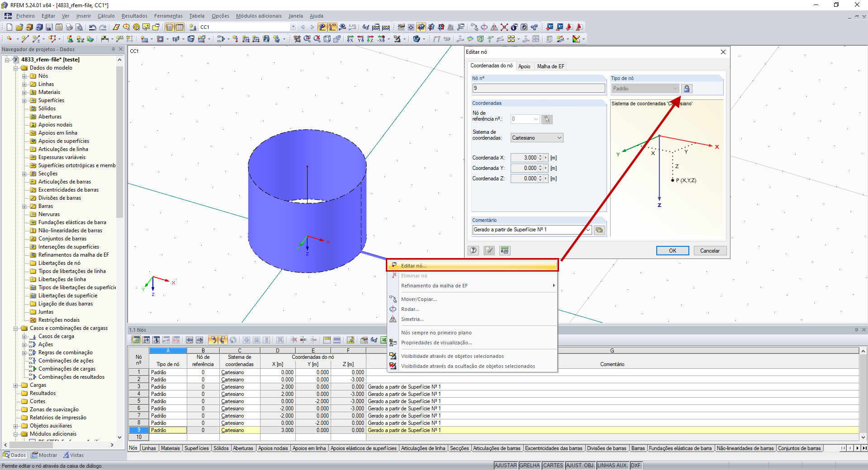Click OK in Editar nó dialog

point(673,251)
